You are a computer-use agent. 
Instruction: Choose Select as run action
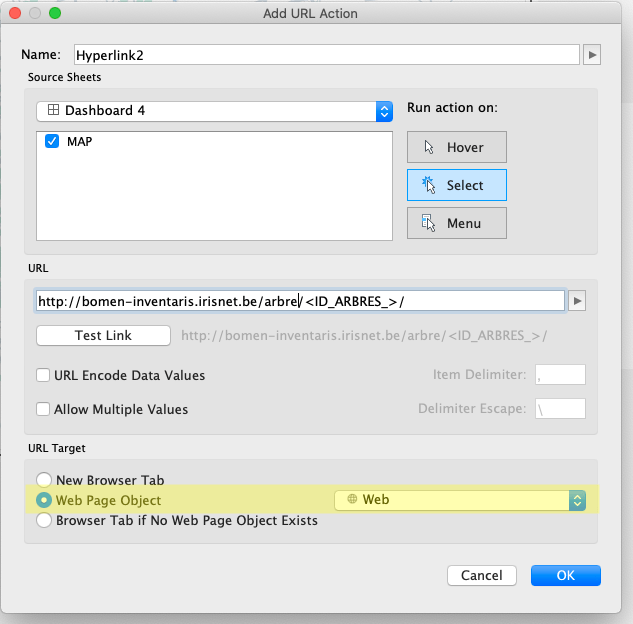[456, 185]
